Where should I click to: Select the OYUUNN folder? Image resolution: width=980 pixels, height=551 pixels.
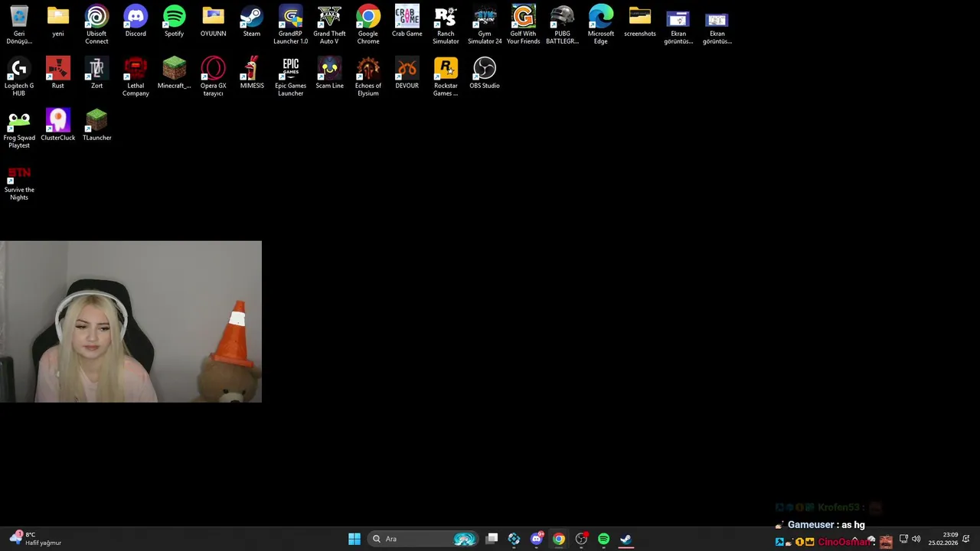tap(213, 21)
